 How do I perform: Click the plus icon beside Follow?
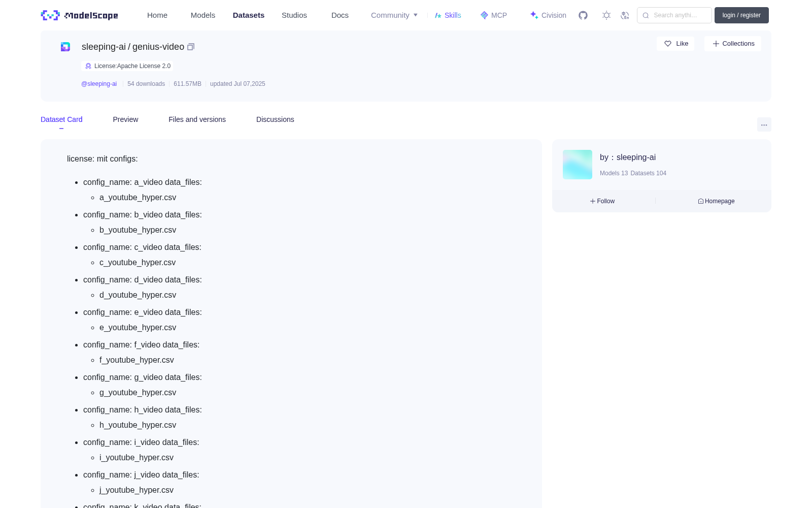[x=593, y=201]
